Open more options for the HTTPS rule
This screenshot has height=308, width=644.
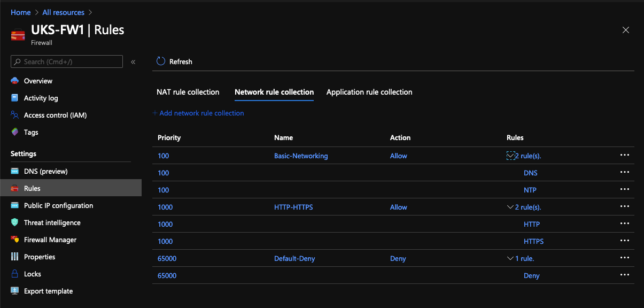[625, 241]
